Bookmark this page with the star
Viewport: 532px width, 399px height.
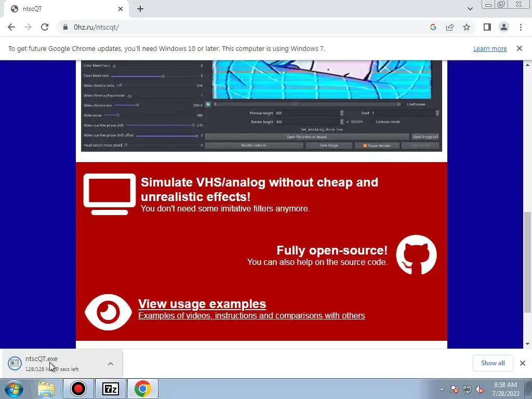tap(467, 27)
